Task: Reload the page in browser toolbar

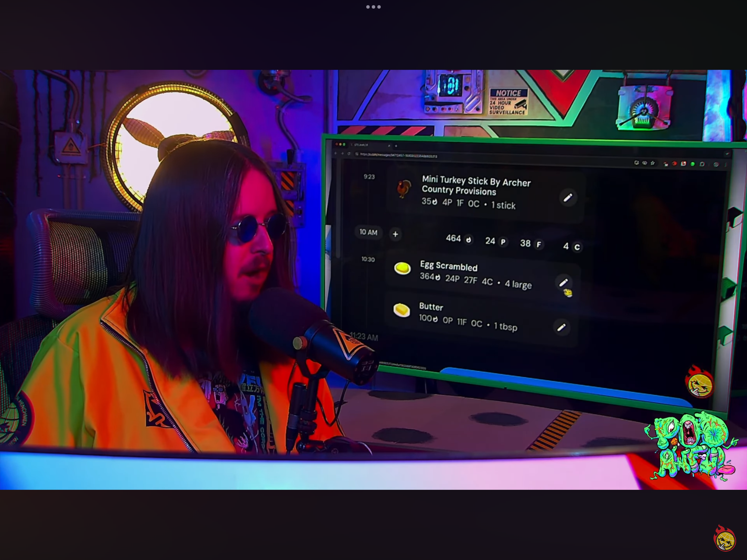Action: tap(349, 153)
